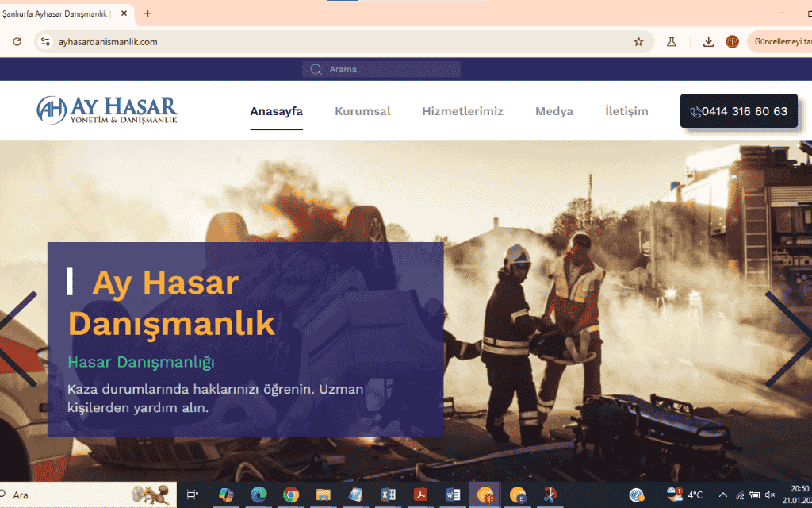Open Word from the taskbar
812x508 pixels.
[453, 495]
